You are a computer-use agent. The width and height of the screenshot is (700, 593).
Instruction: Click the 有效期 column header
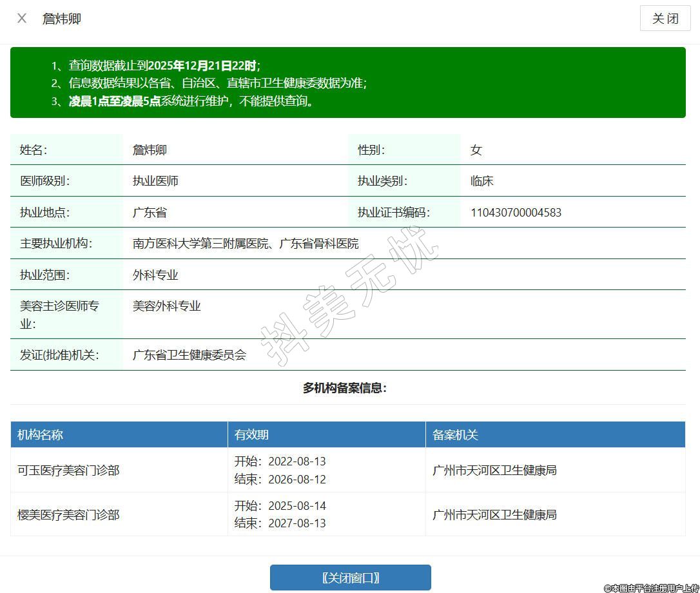[x=251, y=435]
